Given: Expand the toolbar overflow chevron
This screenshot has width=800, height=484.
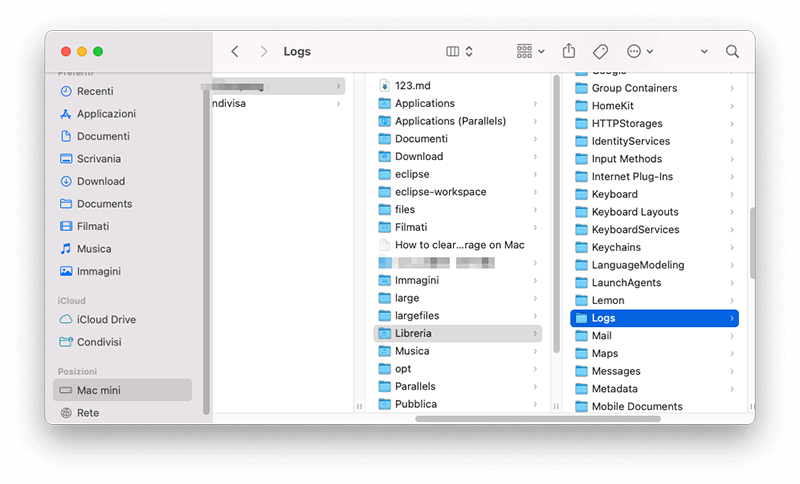Looking at the screenshot, I should click(704, 52).
